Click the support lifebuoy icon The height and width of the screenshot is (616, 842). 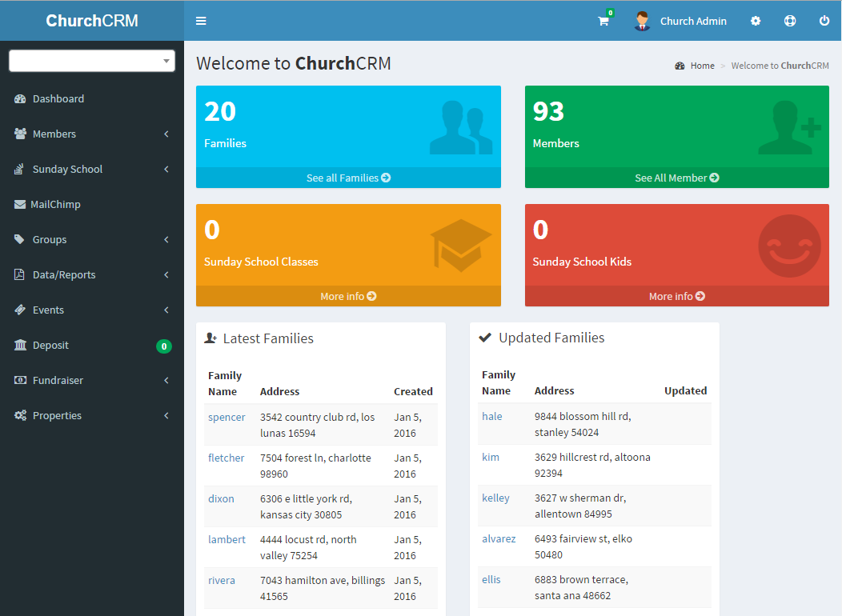pyautogui.click(x=790, y=22)
